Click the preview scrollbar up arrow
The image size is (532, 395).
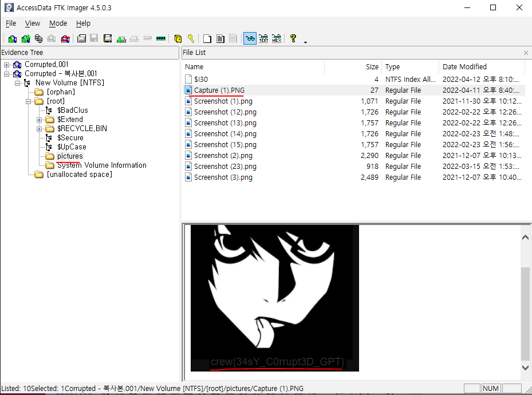[525, 238]
